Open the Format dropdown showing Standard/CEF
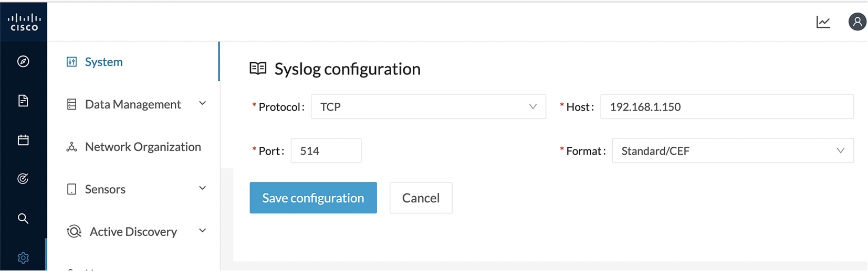The width and height of the screenshot is (868, 271). pos(733,151)
